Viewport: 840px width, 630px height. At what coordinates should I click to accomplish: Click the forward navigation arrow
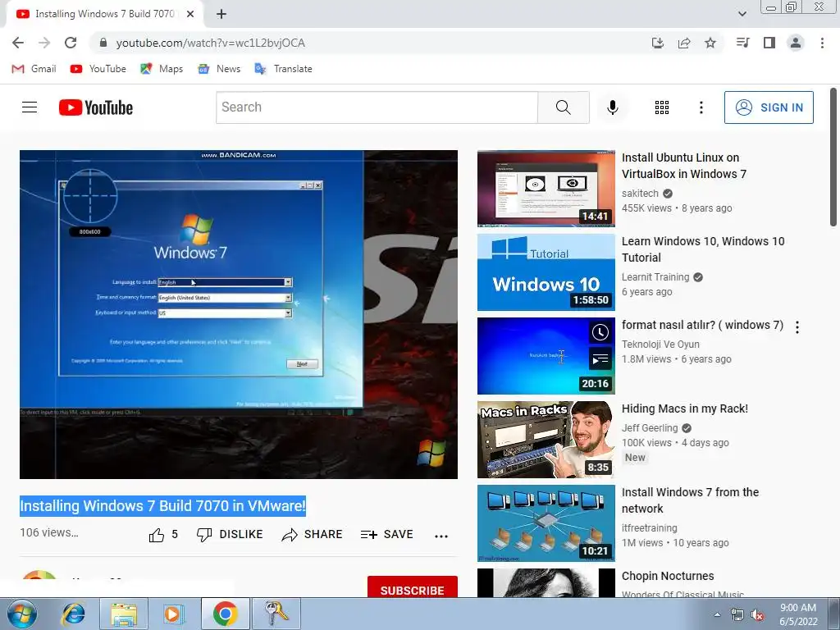(x=44, y=43)
